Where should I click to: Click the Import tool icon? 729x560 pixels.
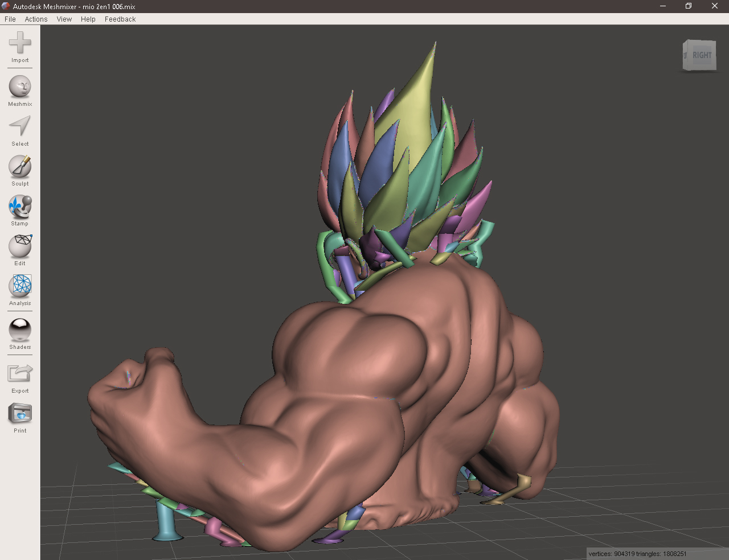coord(20,43)
